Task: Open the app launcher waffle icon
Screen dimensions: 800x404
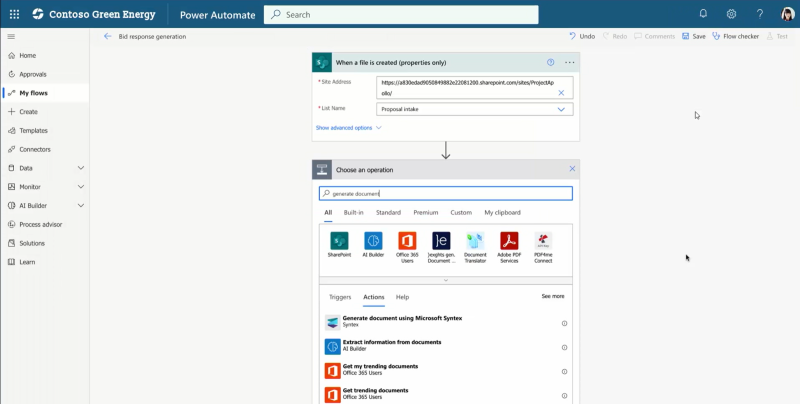Action: pos(14,14)
